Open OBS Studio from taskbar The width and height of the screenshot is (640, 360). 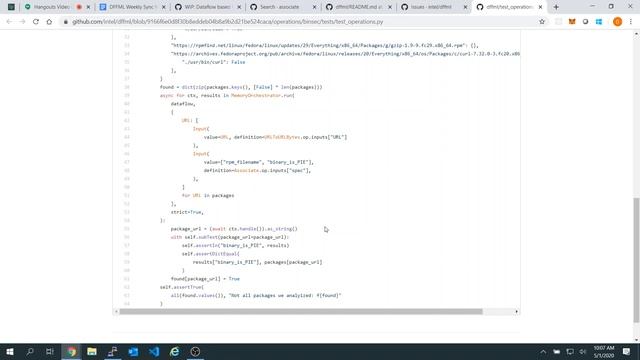pos(195,351)
